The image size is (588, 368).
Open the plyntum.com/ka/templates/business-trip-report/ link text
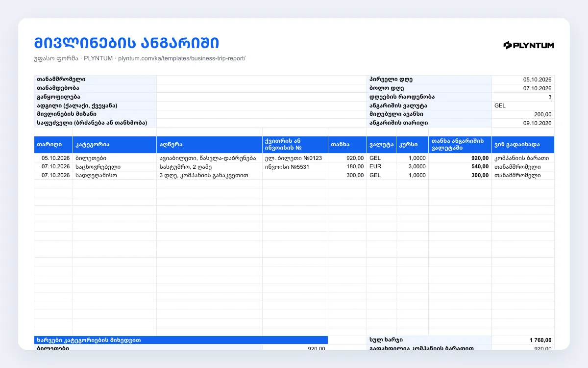tap(182, 58)
